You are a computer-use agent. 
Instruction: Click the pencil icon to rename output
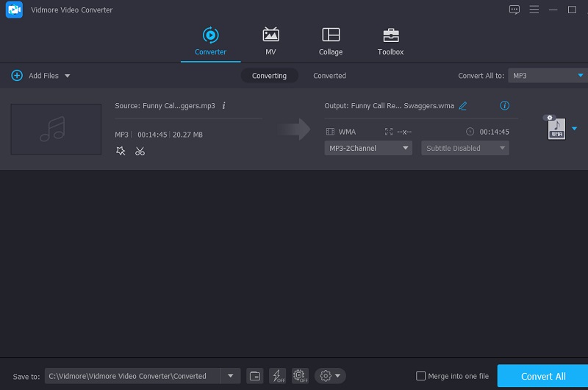point(463,106)
